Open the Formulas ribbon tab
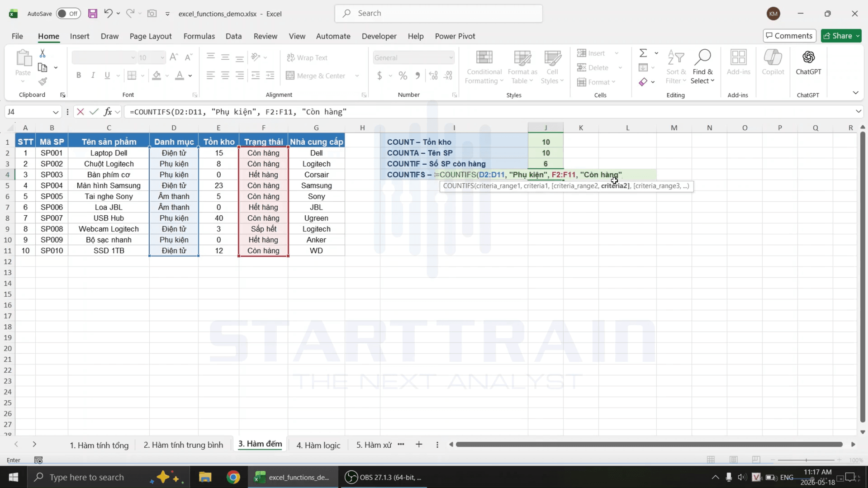This screenshot has height=488, width=868. pos(199,36)
